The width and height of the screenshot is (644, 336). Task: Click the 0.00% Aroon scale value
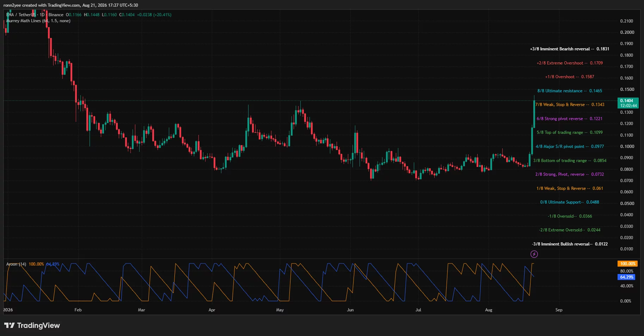[626, 301]
